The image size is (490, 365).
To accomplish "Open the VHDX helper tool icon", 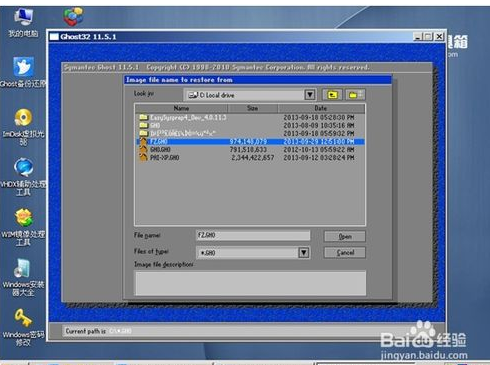I will pos(23,177).
